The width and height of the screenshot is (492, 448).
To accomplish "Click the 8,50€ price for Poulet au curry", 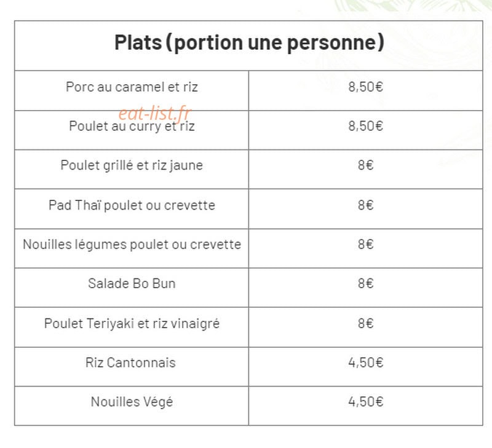I will [365, 126].
